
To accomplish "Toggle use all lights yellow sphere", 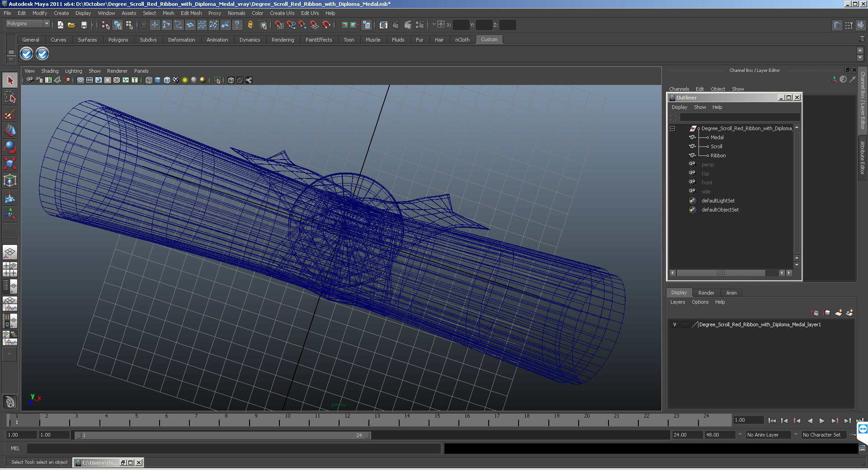I will [185, 80].
